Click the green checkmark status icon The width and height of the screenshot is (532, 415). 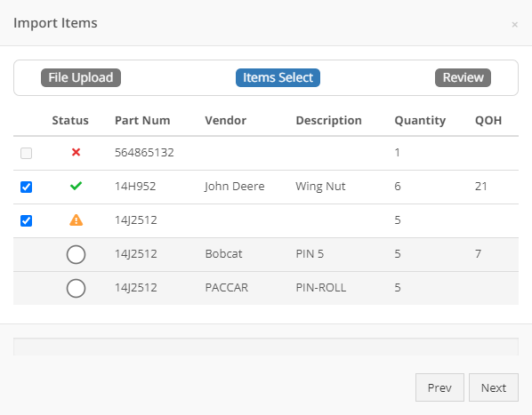76,186
